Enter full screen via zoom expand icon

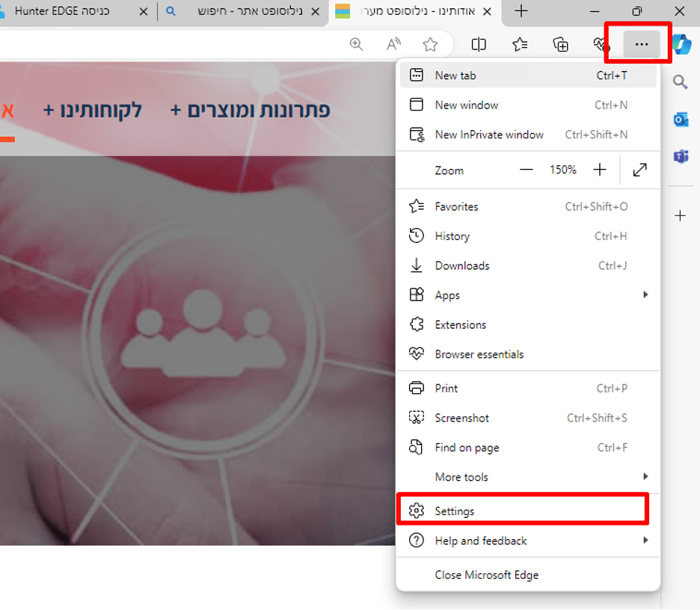(639, 170)
